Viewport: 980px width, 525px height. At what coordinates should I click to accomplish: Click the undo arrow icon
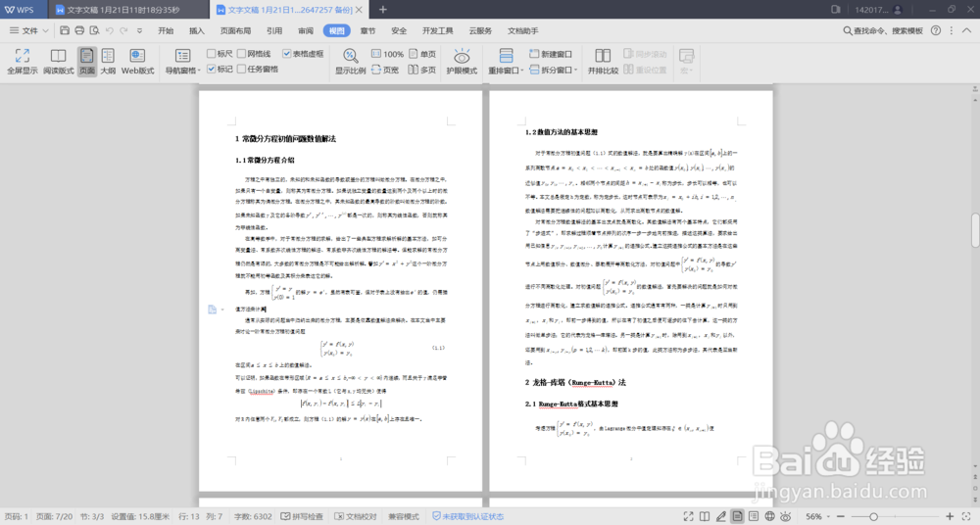click(x=110, y=30)
